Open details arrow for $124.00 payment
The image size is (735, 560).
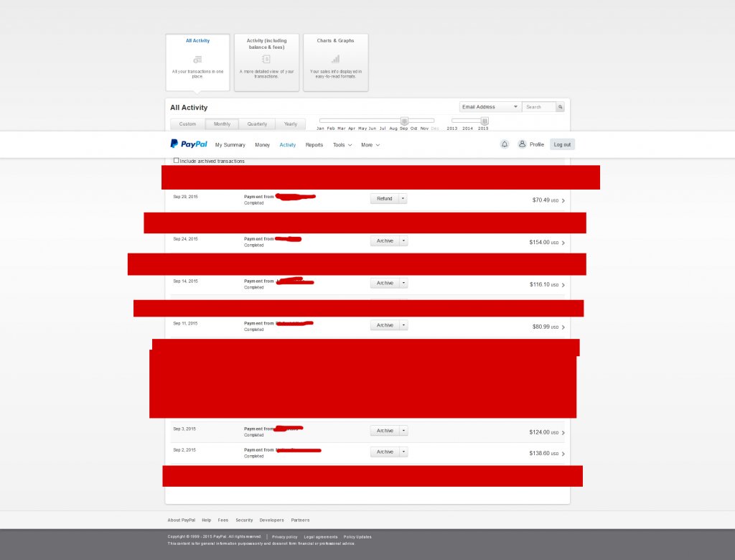click(563, 432)
